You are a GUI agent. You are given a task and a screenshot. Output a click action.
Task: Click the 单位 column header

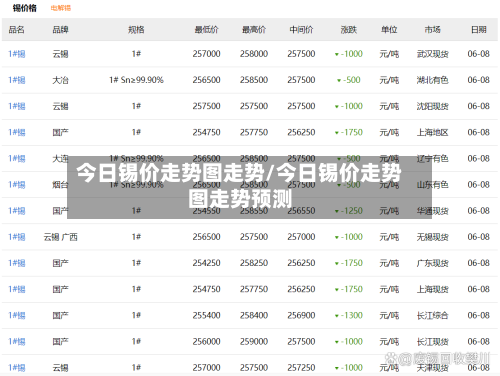click(389, 30)
